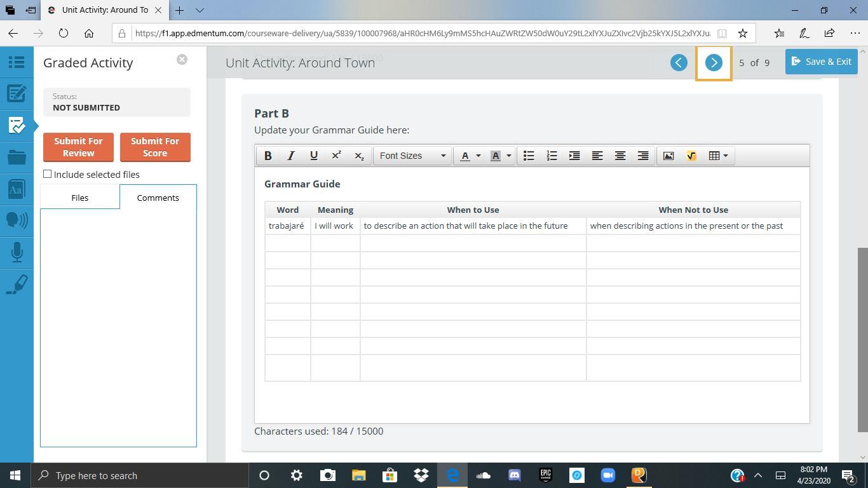Image resolution: width=868 pixels, height=488 pixels.
Task: Select the Comments tab
Action: pos(158,198)
